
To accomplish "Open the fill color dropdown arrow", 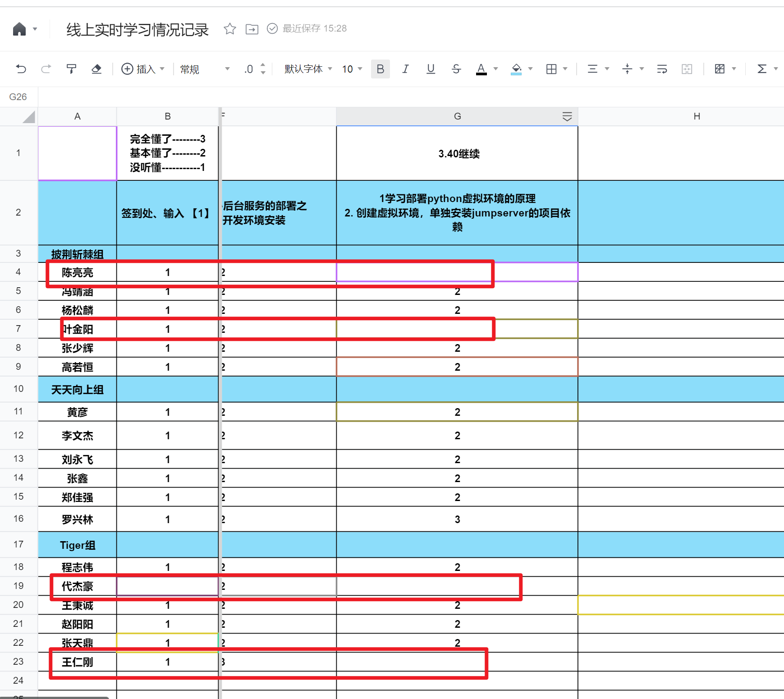I will pos(530,69).
